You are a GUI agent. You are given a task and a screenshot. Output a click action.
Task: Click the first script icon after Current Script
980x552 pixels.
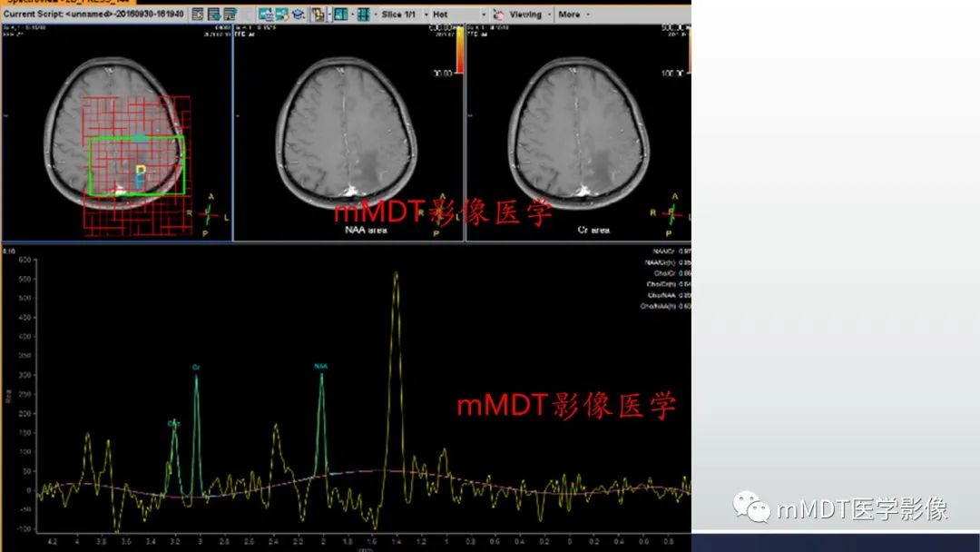coord(198,15)
